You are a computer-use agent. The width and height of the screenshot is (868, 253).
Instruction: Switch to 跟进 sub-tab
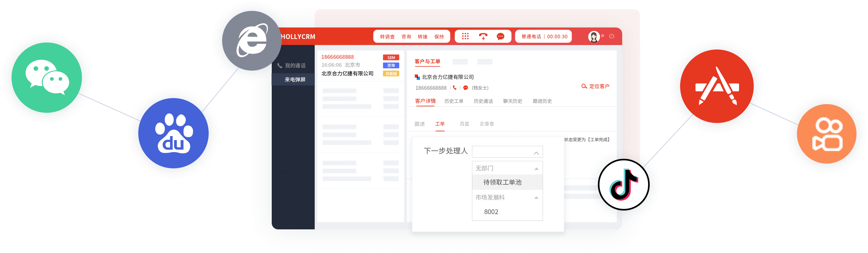click(x=420, y=124)
